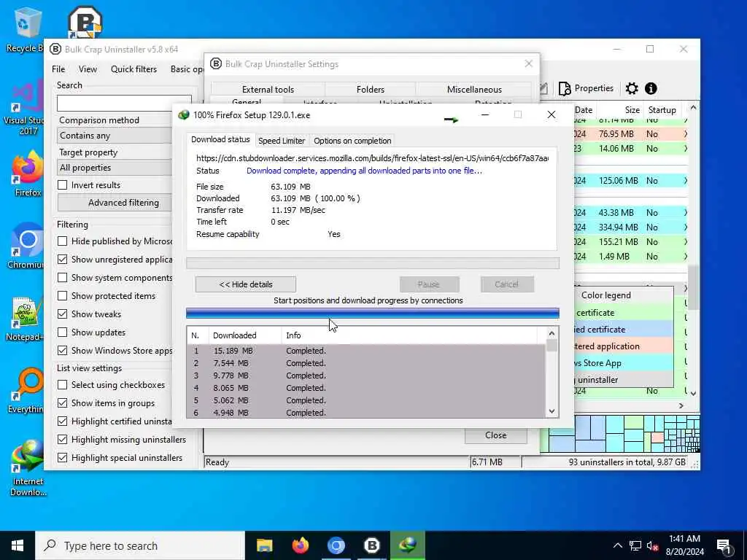Click scroll up arrow of uninstaller list
Screen dimensions: 747x560
pos(693,108)
